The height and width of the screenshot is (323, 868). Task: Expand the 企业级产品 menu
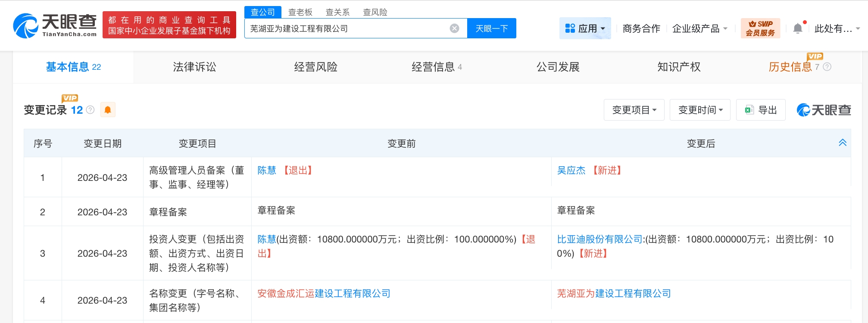(x=699, y=28)
